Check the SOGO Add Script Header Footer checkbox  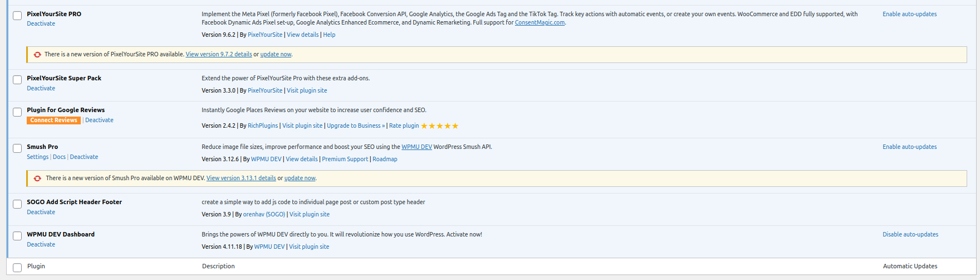point(17,204)
